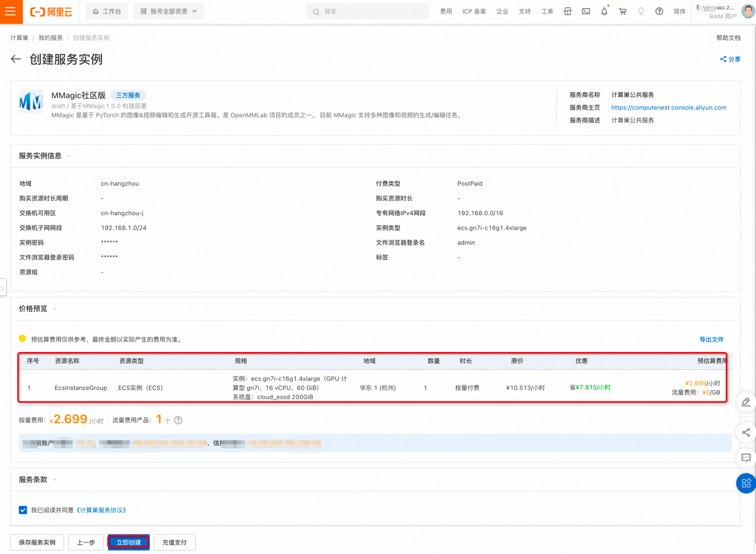Screen dimensions: 756x554
Task: Collapse the 服务实例信息 section
Action: tap(69, 156)
